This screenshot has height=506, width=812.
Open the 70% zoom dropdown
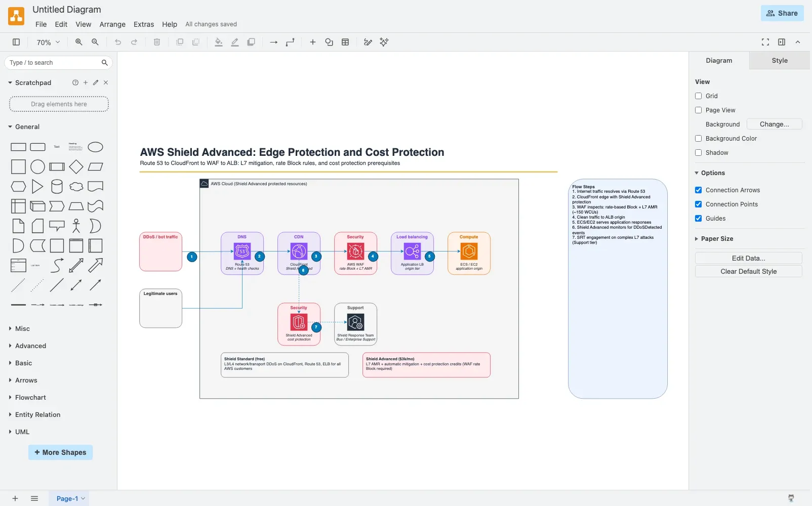coord(49,43)
